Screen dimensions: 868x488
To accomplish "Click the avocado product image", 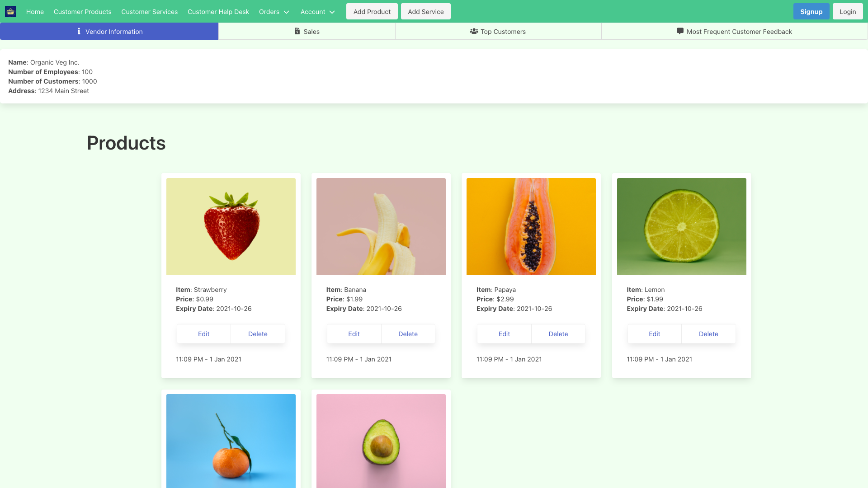I will click(381, 441).
